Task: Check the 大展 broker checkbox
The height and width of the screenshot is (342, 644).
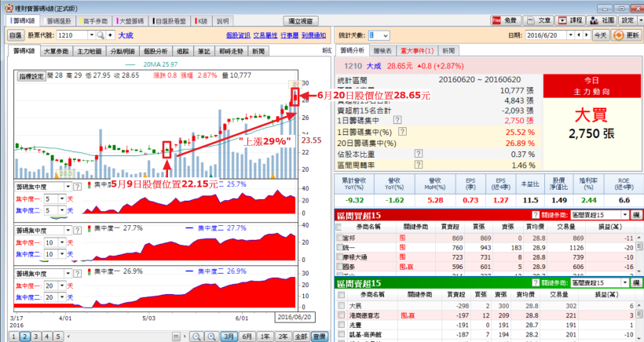Action: pos(341,305)
